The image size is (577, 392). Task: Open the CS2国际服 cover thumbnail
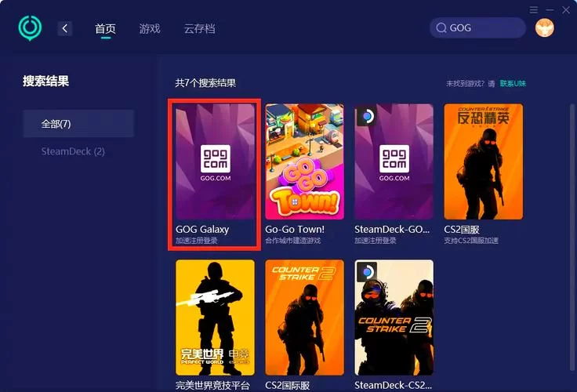tap(304, 318)
